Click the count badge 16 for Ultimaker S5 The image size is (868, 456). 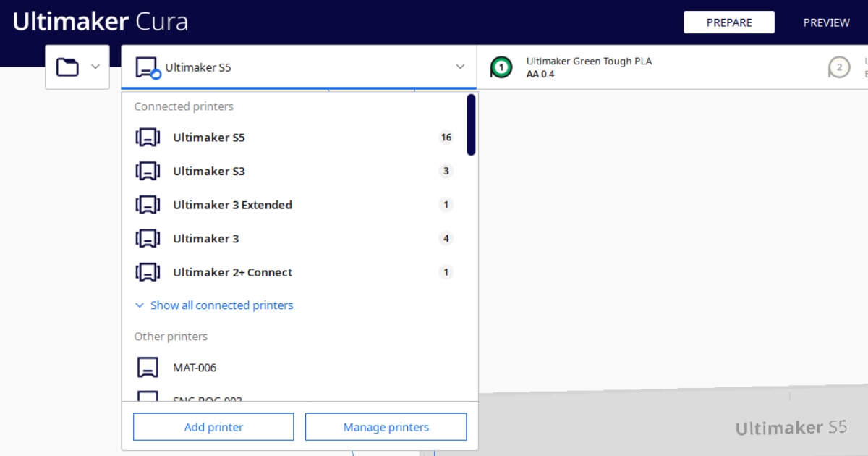click(446, 138)
